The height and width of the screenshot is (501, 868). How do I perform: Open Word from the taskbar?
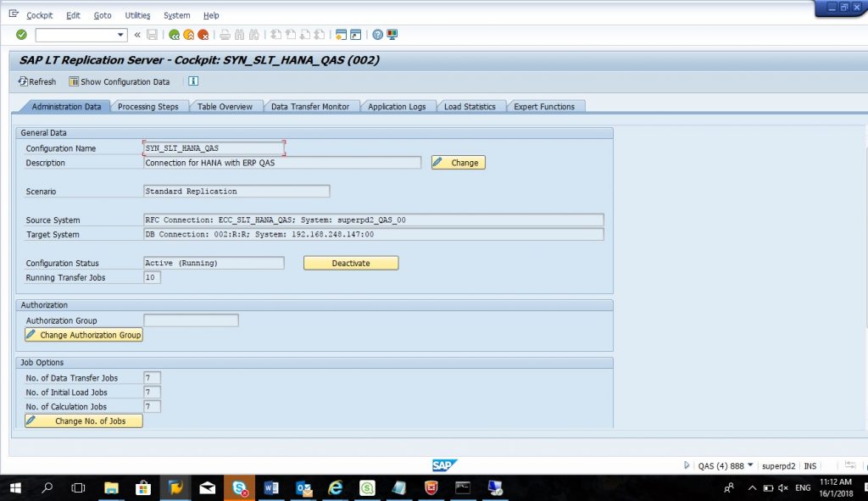(x=271, y=487)
